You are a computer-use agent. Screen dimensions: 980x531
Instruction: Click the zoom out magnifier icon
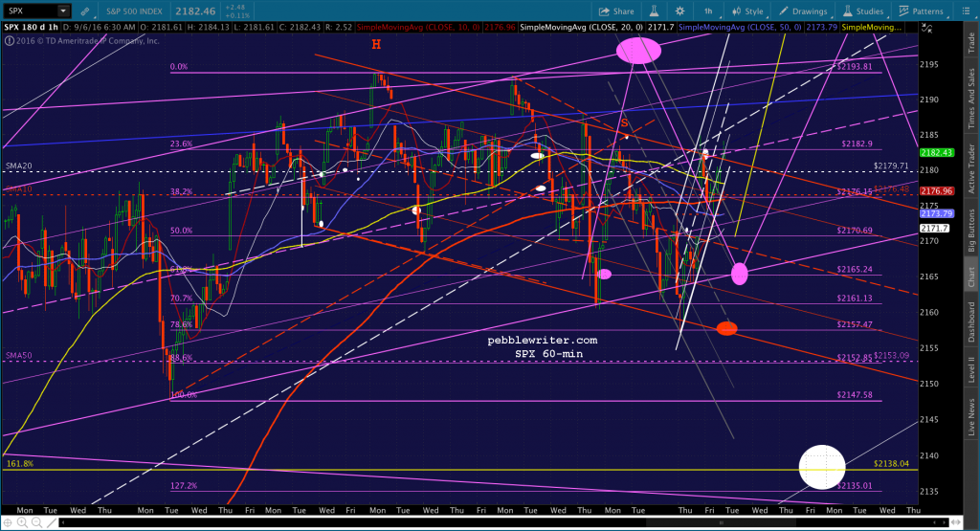coord(36,522)
